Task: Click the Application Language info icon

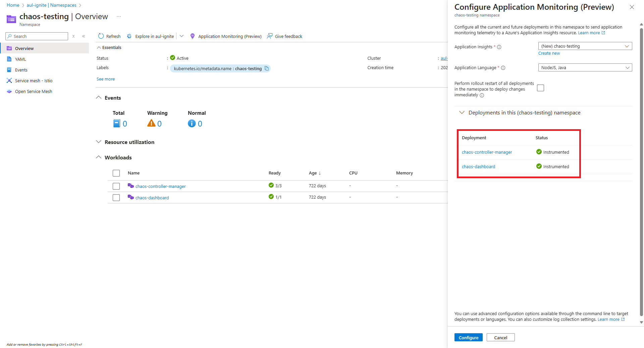Action: click(503, 68)
